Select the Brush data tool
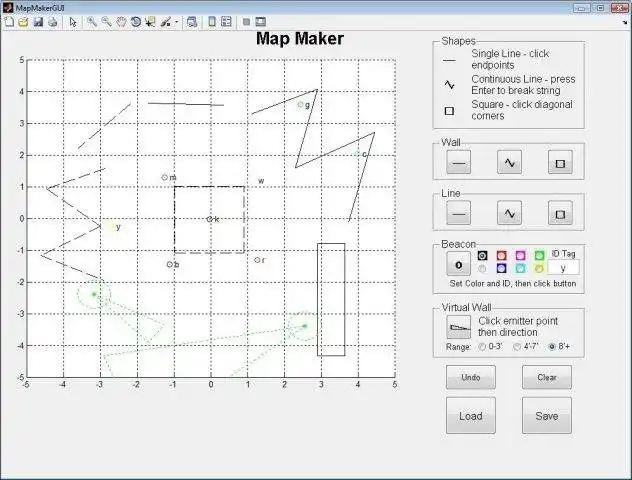 166,22
